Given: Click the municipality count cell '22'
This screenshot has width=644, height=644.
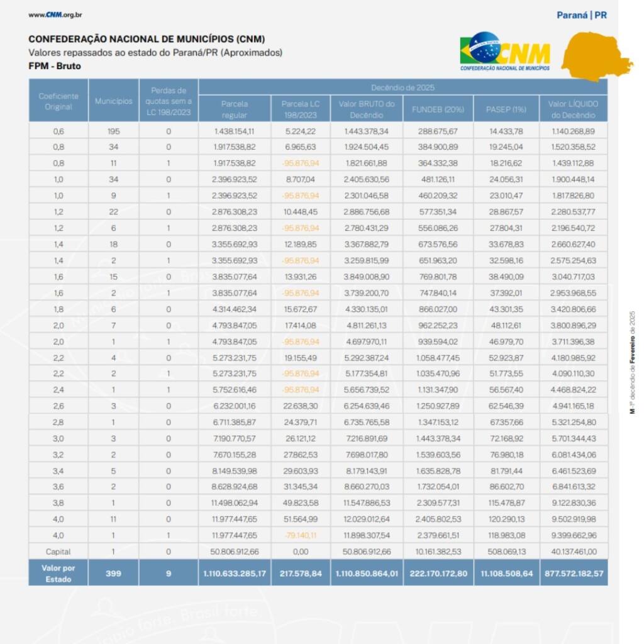Looking at the screenshot, I should click(113, 212).
